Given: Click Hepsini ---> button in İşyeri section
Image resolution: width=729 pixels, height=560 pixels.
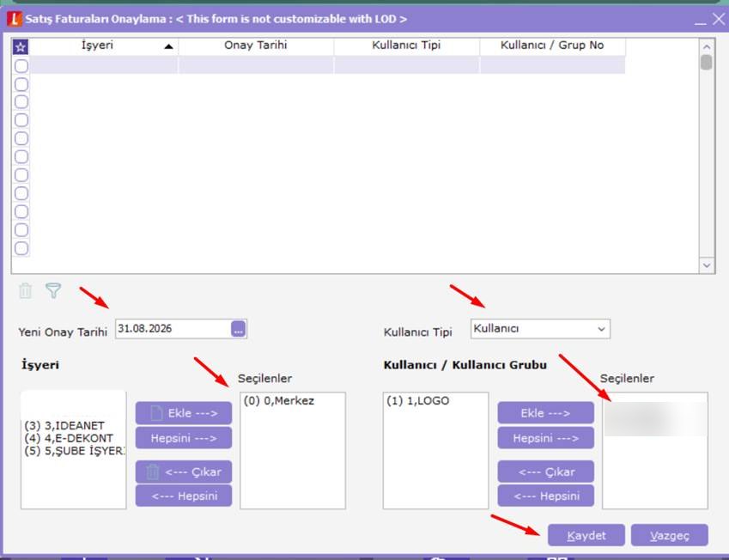Looking at the screenshot, I should click(x=184, y=438).
